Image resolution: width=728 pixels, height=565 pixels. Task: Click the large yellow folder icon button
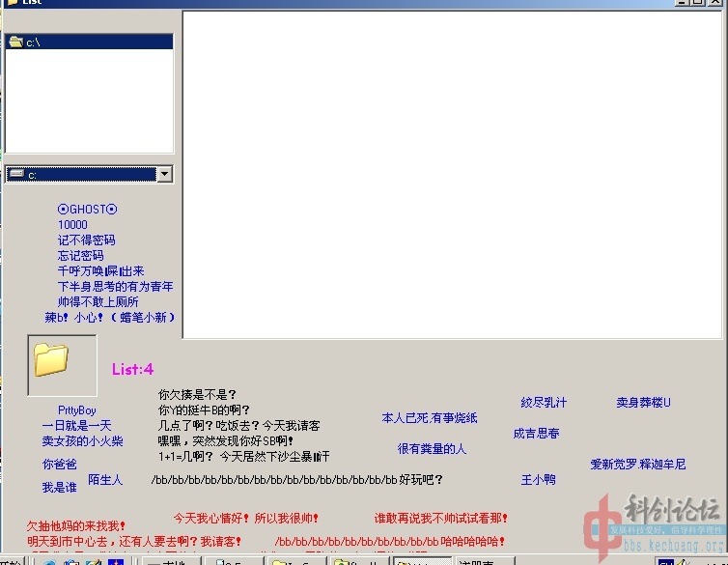pos(62,365)
